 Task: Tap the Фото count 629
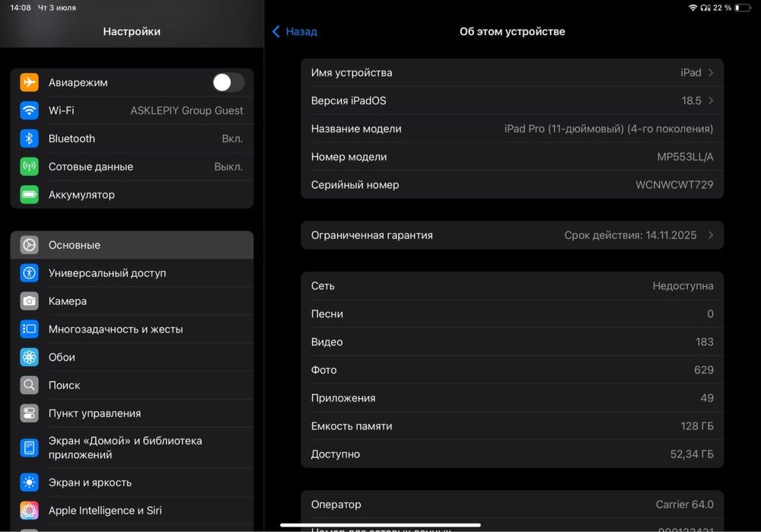[704, 371]
